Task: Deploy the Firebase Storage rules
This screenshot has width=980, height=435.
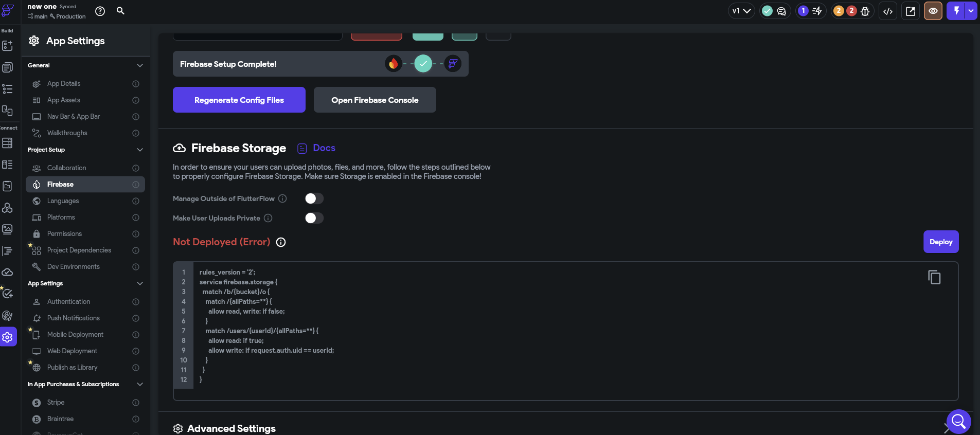Action: point(941,242)
